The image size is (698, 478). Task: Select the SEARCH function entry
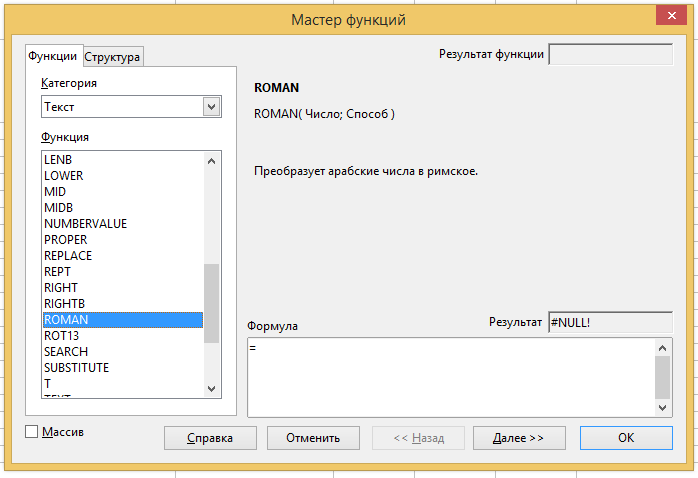tap(66, 352)
